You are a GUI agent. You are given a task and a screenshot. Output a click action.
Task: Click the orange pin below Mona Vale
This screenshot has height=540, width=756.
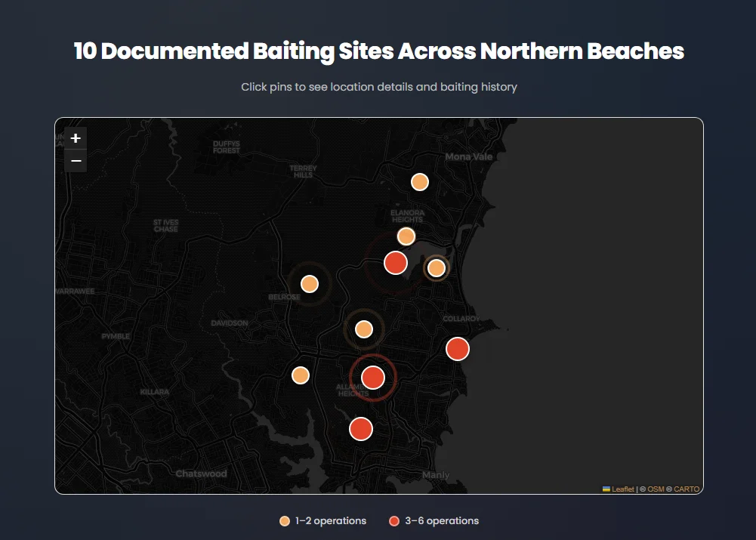coord(420,182)
